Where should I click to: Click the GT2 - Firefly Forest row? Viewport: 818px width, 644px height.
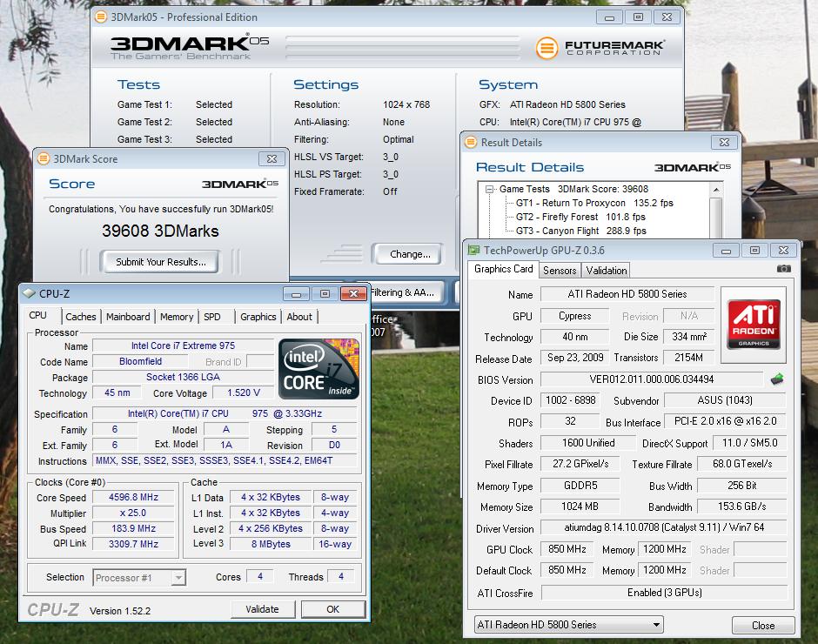(x=580, y=217)
